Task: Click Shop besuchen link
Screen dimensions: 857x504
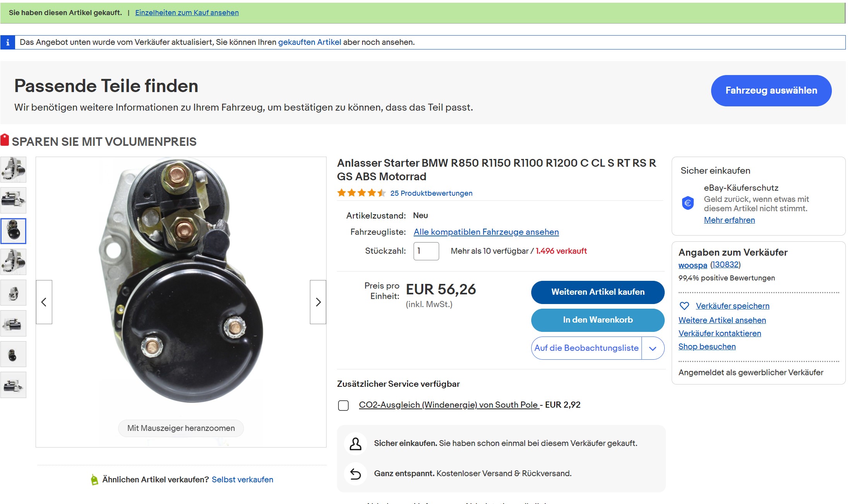Action: tap(707, 347)
